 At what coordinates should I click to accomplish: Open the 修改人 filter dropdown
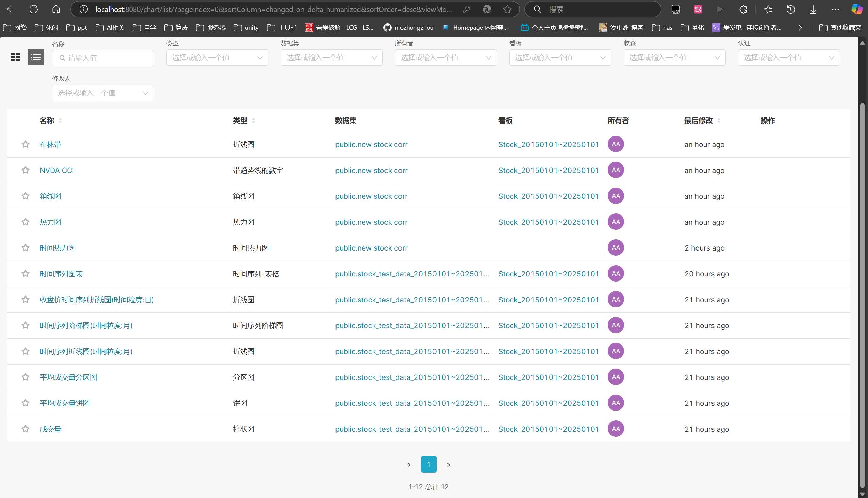tap(102, 93)
